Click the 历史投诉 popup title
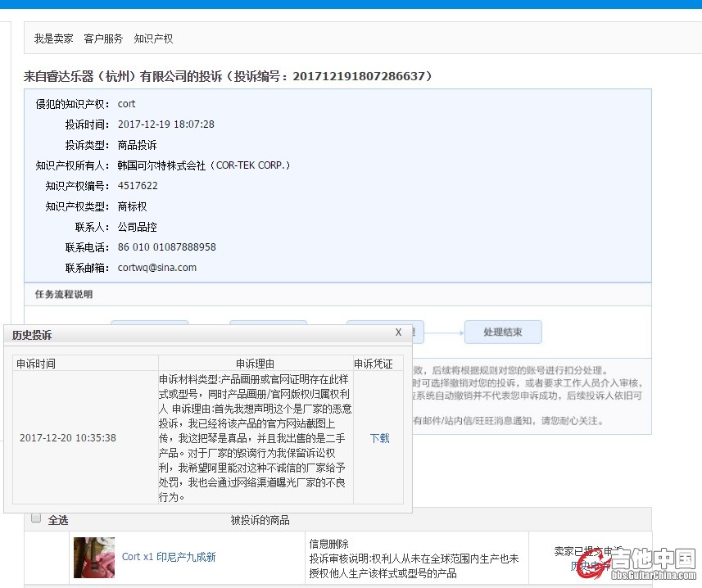702x588 pixels. click(32, 335)
